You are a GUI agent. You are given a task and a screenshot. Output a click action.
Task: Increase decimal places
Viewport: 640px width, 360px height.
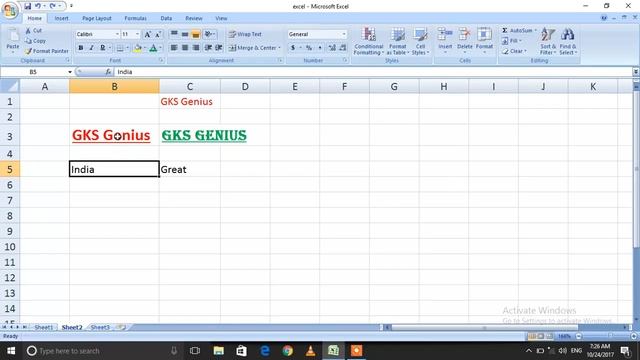pos(332,48)
